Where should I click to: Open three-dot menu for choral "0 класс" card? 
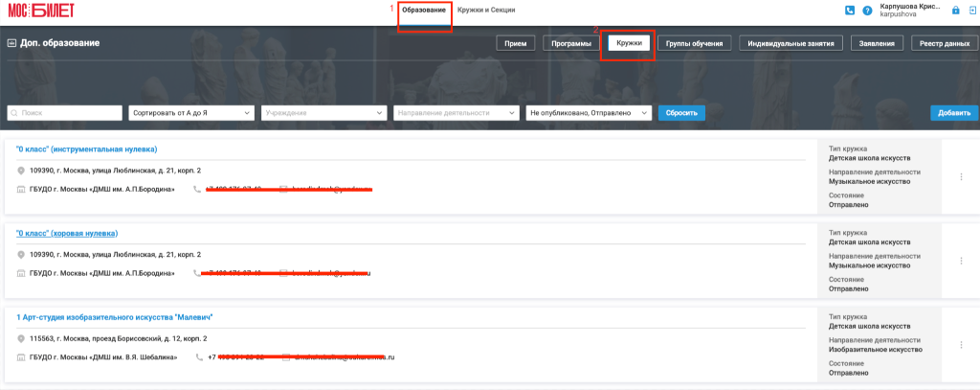coord(961,261)
